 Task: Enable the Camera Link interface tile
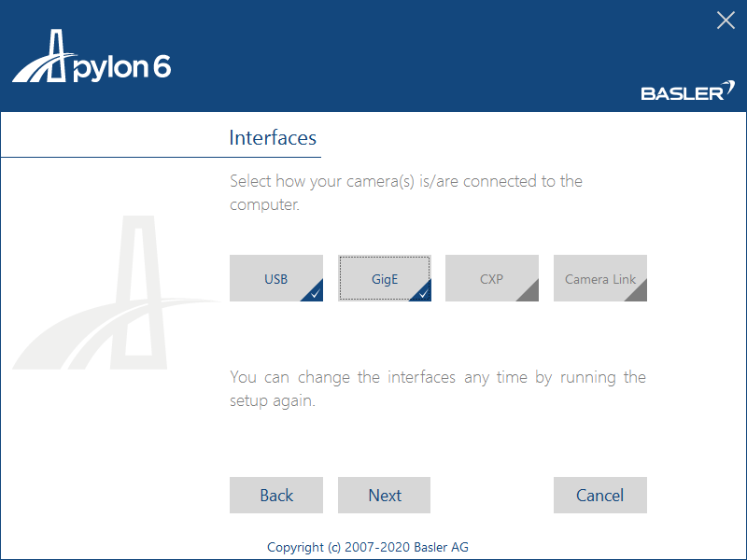click(599, 278)
